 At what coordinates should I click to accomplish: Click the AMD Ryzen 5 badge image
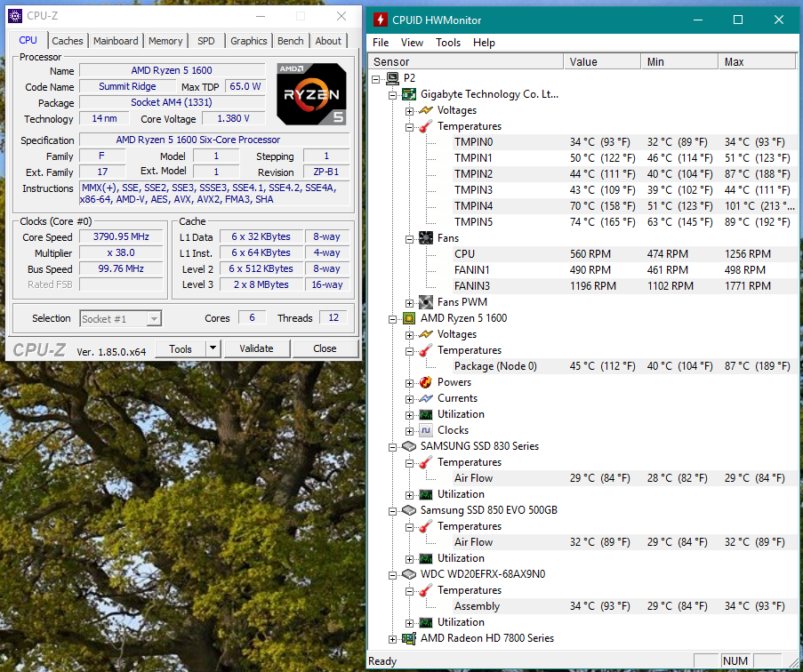[311, 95]
